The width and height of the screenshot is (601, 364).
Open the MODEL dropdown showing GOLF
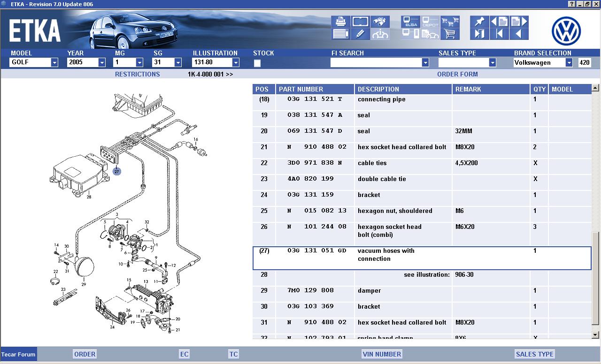point(34,62)
